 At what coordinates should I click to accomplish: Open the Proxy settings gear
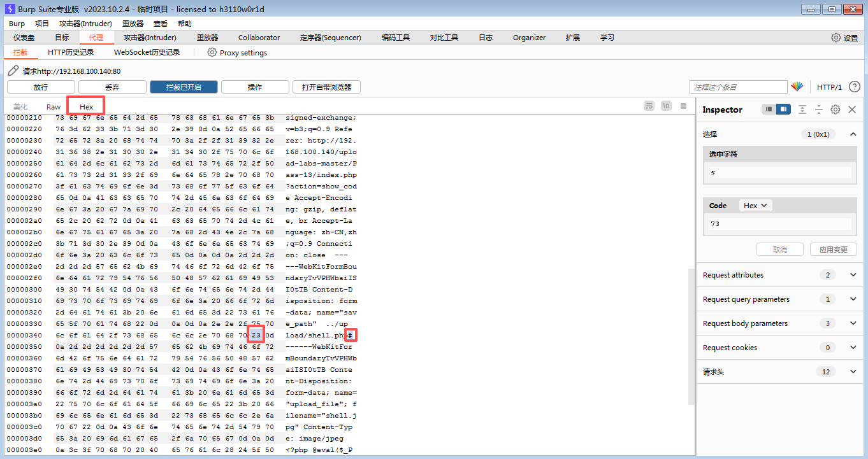click(x=212, y=52)
